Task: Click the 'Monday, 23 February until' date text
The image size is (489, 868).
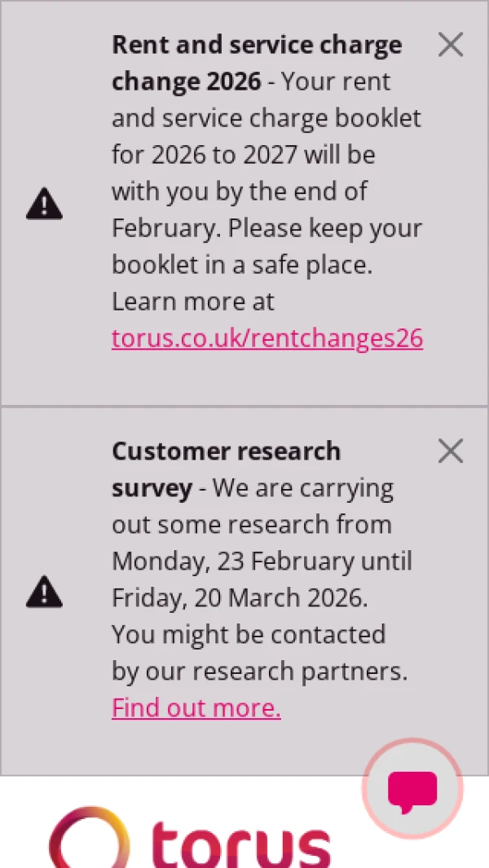Action: coord(262,562)
